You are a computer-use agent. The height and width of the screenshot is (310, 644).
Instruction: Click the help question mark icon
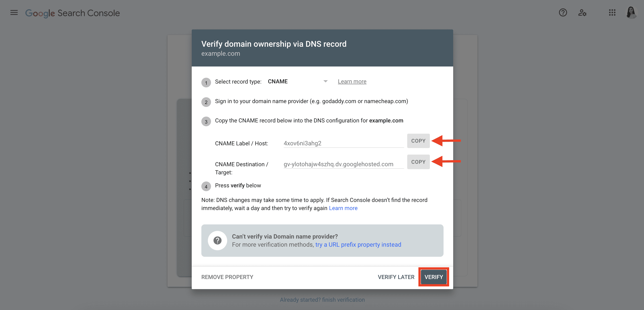(563, 12)
